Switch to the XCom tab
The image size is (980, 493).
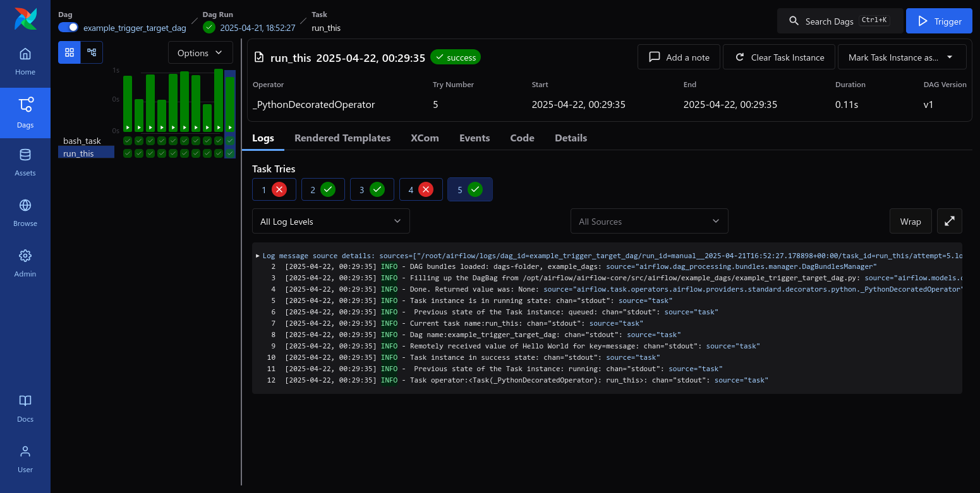click(x=425, y=138)
